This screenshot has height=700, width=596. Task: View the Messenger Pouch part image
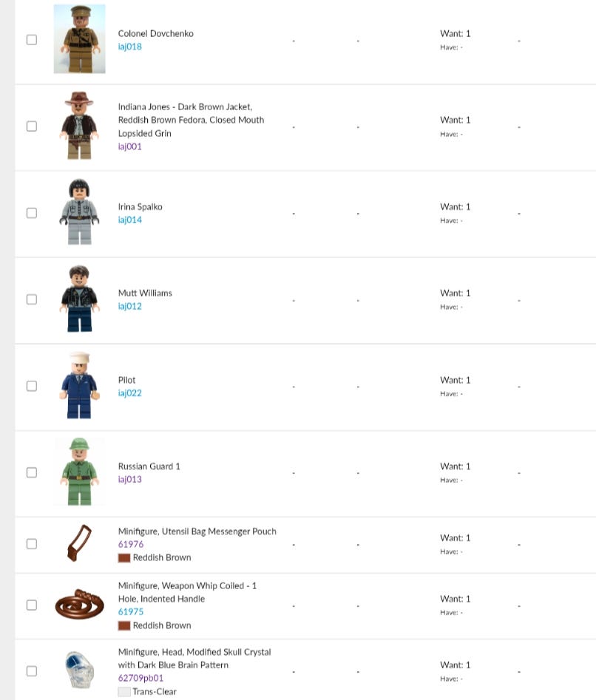(x=79, y=543)
